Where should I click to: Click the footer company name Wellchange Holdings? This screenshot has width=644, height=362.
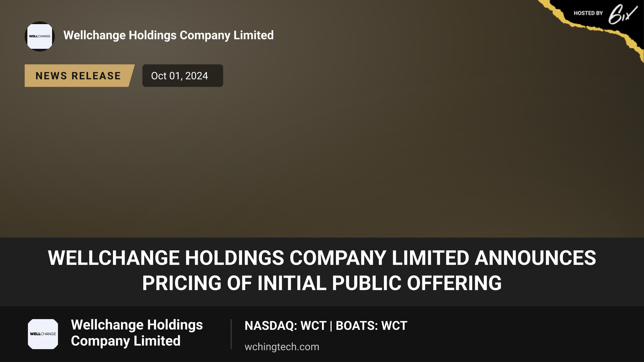click(137, 325)
